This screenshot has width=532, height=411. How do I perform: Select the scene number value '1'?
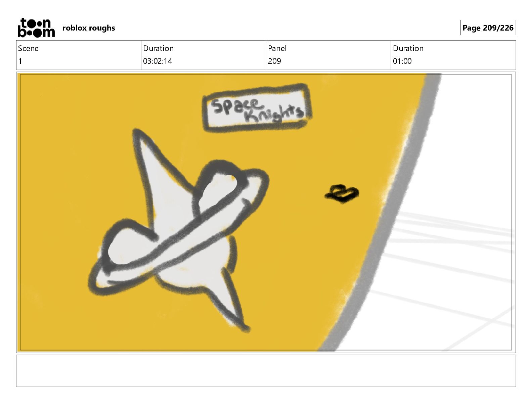(x=20, y=61)
